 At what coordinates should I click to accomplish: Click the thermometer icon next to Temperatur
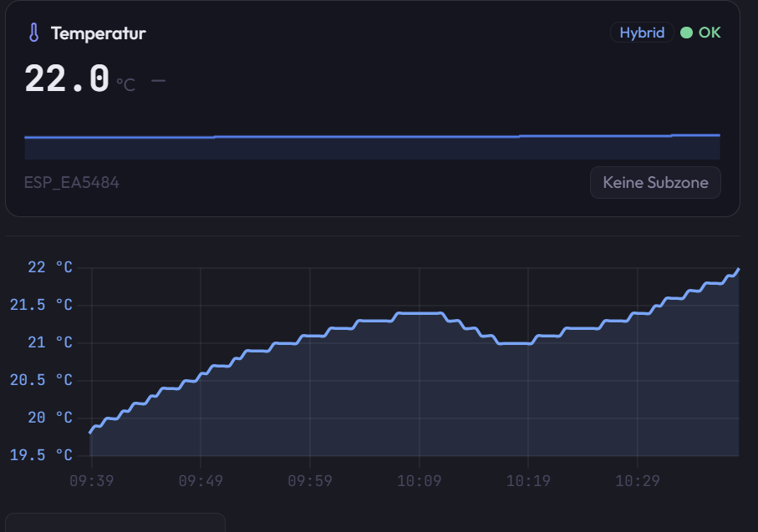click(32, 33)
